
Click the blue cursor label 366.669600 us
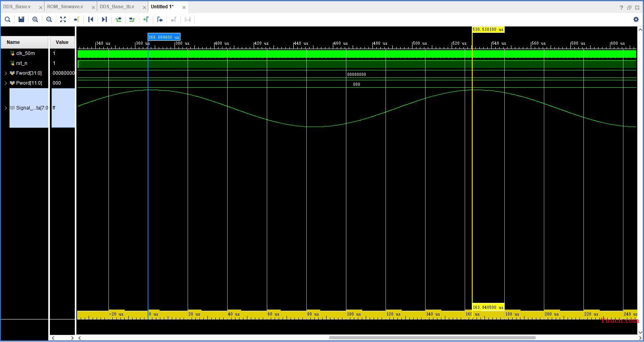tap(164, 37)
